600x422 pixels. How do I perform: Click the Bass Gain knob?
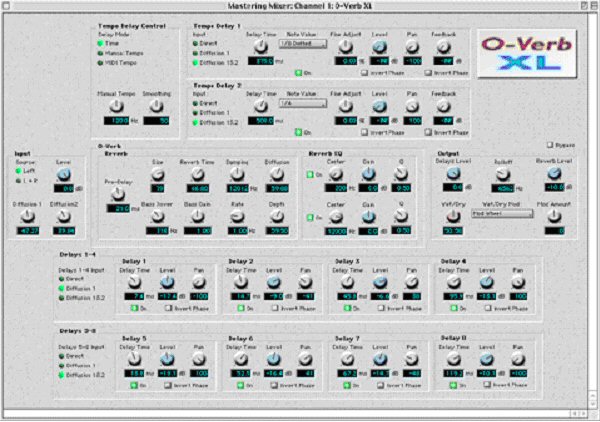197,217
